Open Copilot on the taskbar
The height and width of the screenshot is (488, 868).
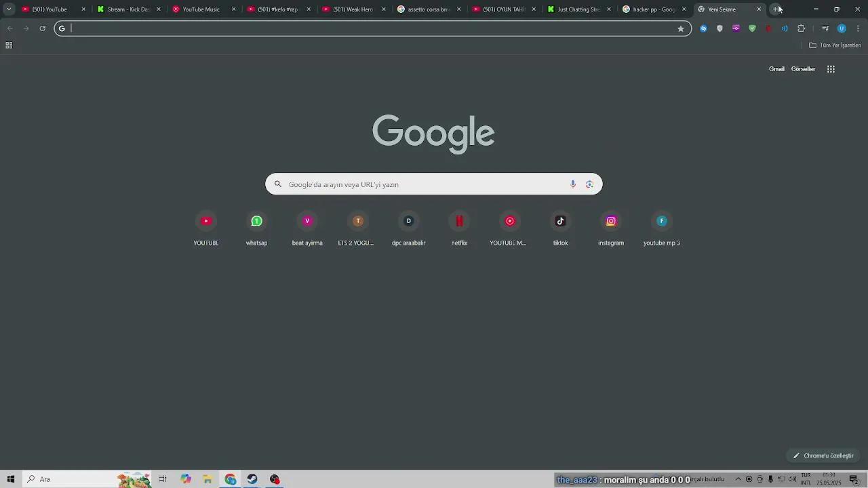click(x=186, y=479)
